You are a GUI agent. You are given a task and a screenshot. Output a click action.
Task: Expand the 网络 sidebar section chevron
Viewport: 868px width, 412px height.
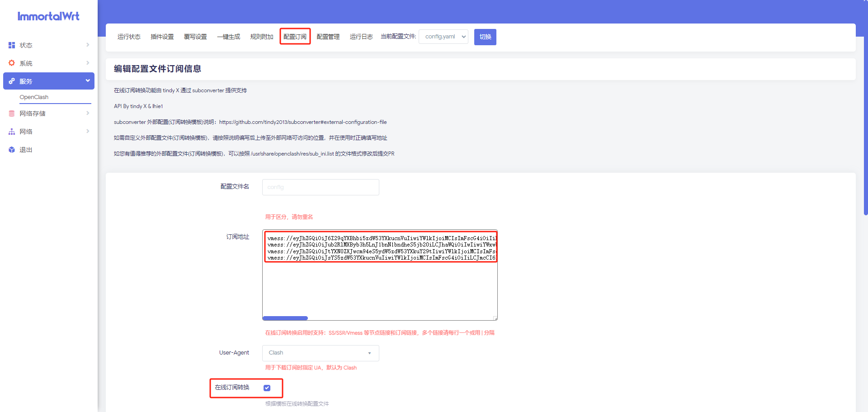pyautogui.click(x=87, y=131)
